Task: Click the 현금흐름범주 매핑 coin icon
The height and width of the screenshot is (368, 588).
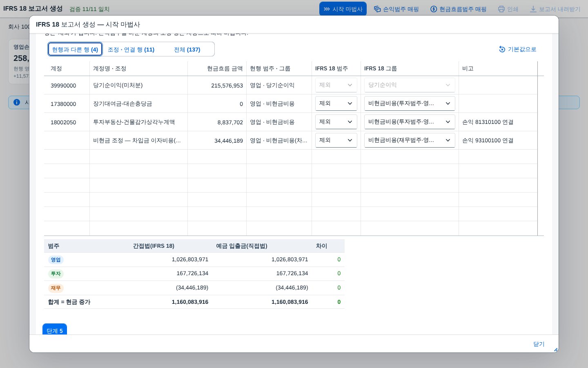Action: coord(434,9)
